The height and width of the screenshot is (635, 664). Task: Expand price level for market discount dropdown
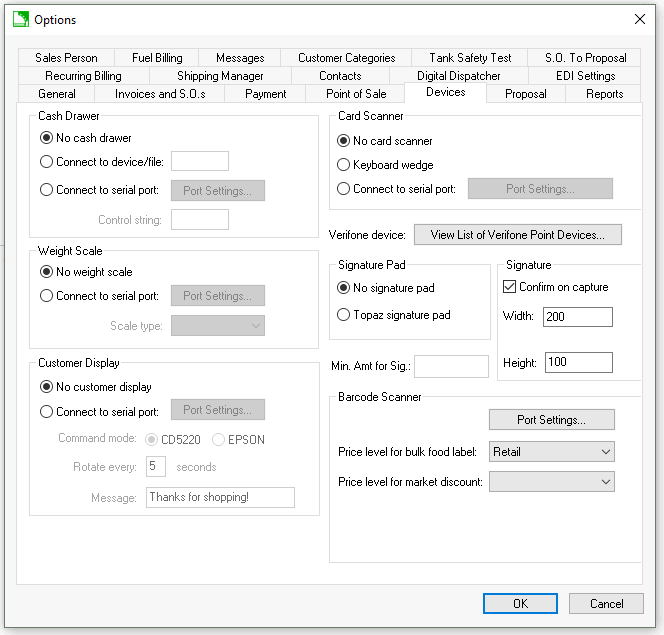click(551, 482)
